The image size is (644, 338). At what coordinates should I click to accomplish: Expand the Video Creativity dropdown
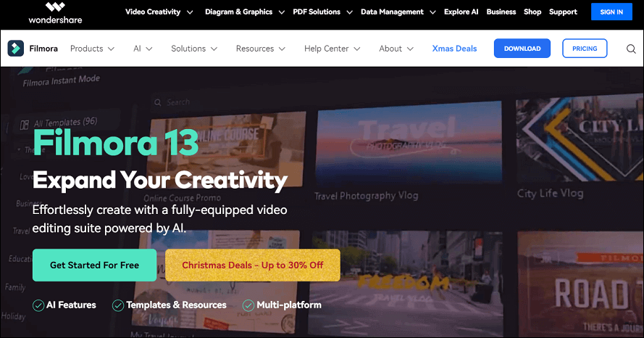(159, 12)
